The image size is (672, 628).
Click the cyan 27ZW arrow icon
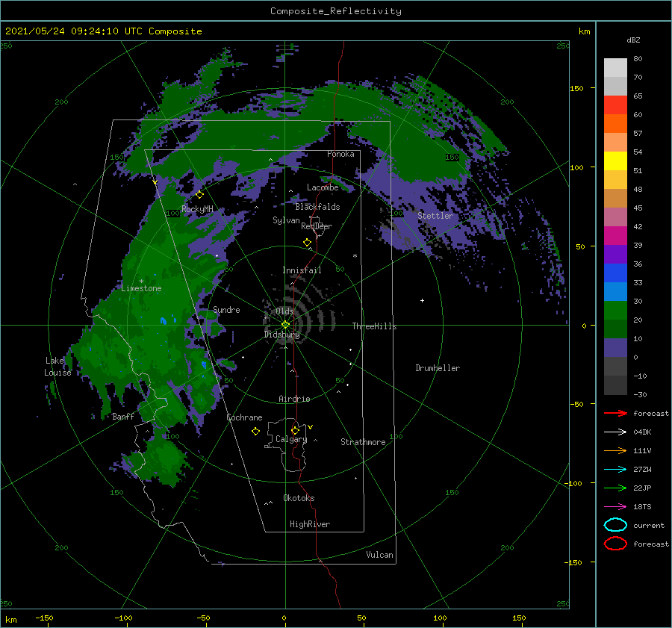pyautogui.click(x=615, y=470)
